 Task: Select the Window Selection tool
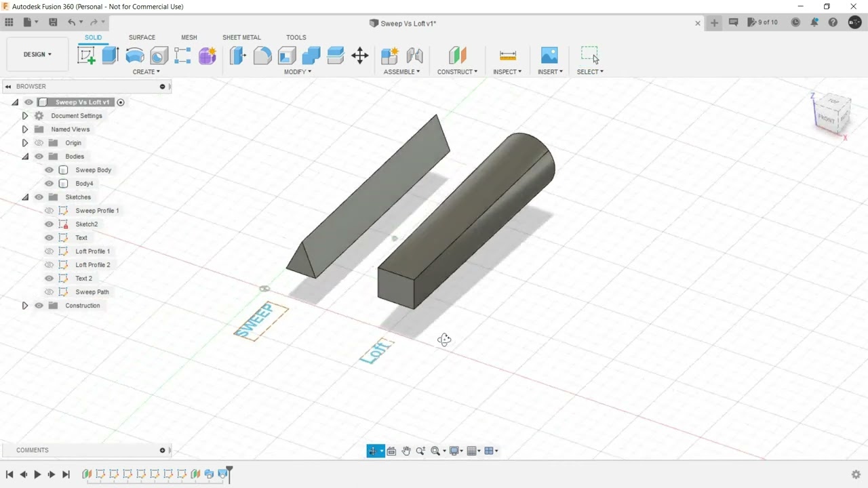point(590,56)
